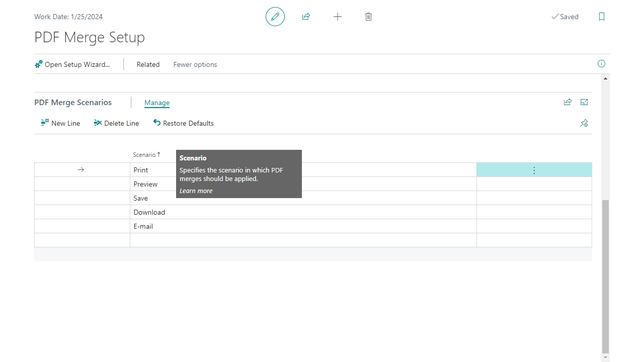Viewport: 644px width, 362px height.
Task: Open Setup Wizard
Action: [72, 64]
